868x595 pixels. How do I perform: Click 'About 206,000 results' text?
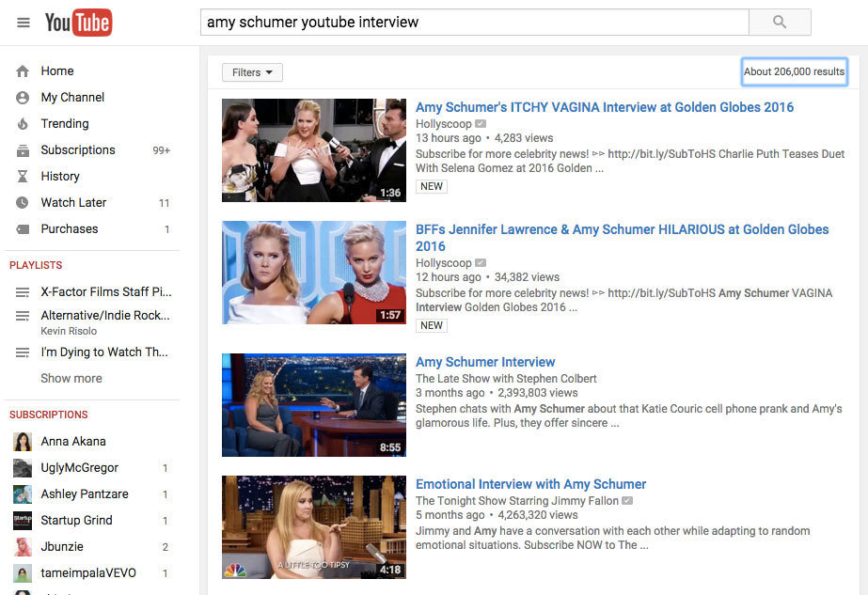pos(794,72)
